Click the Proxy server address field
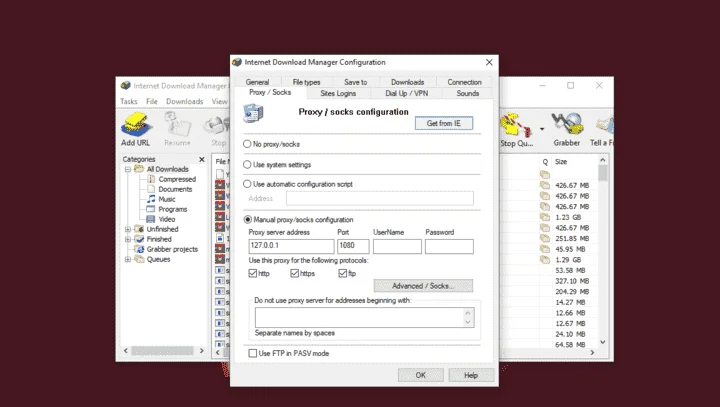Image resolution: width=720 pixels, height=407 pixels. point(291,246)
